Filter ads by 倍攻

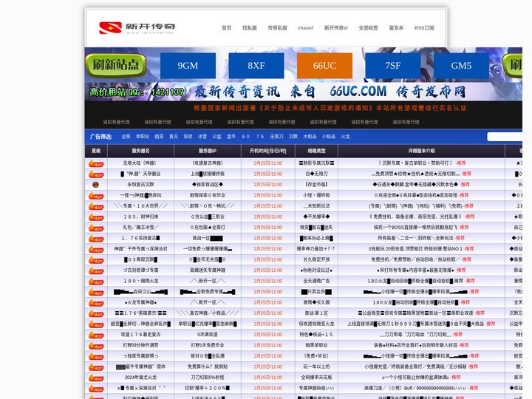coord(188,137)
